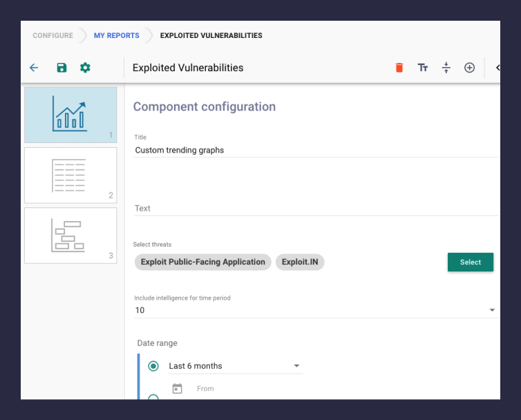Add text component with Tt icon
Screen dimensions: 521x420
(x=423, y=68)
